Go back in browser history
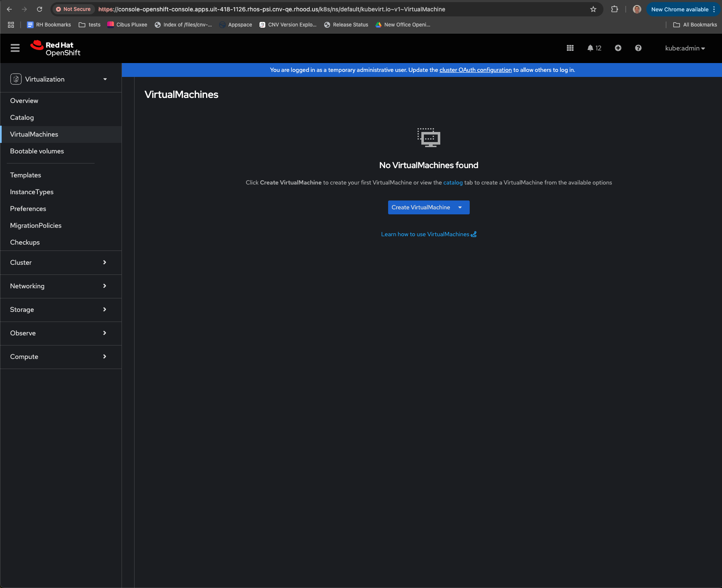 point(9,9)
